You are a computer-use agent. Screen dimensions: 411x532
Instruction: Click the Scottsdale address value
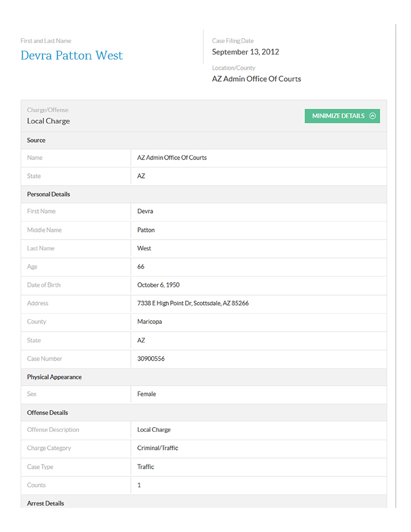[193, 303]
